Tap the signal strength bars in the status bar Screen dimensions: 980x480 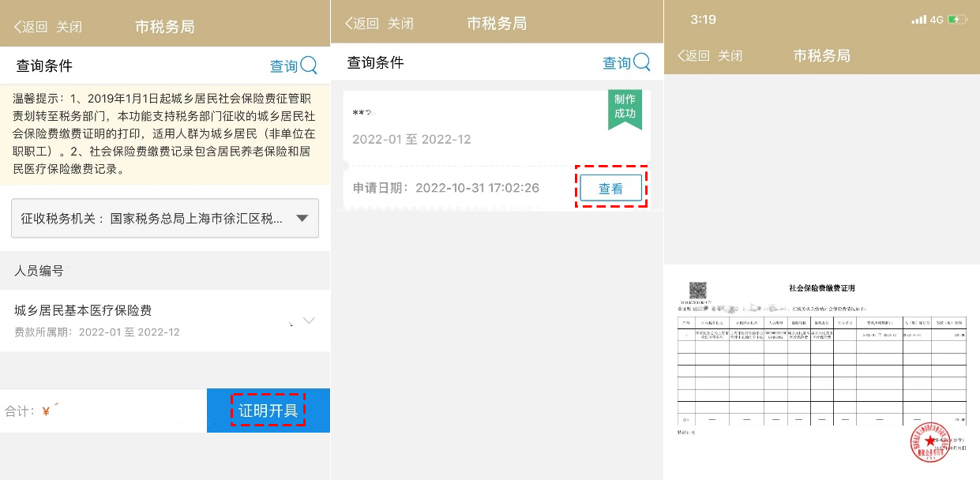pyautogui.click(x=919, y=20)
